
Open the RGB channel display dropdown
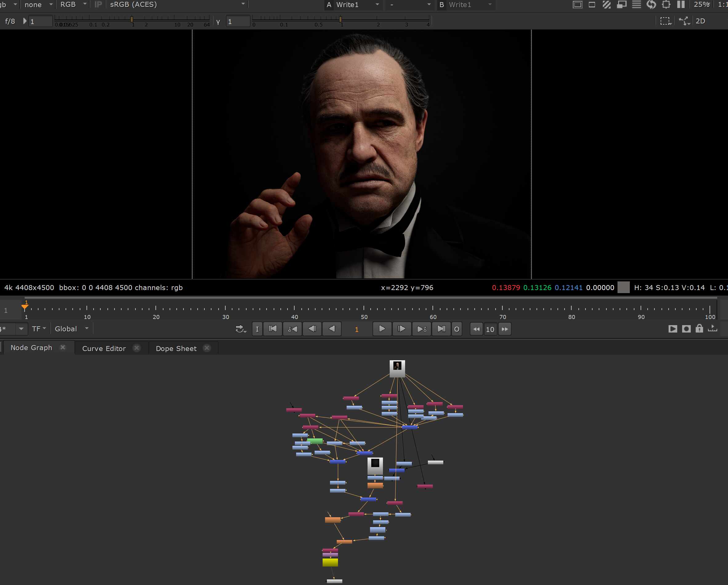click(73, 5)
